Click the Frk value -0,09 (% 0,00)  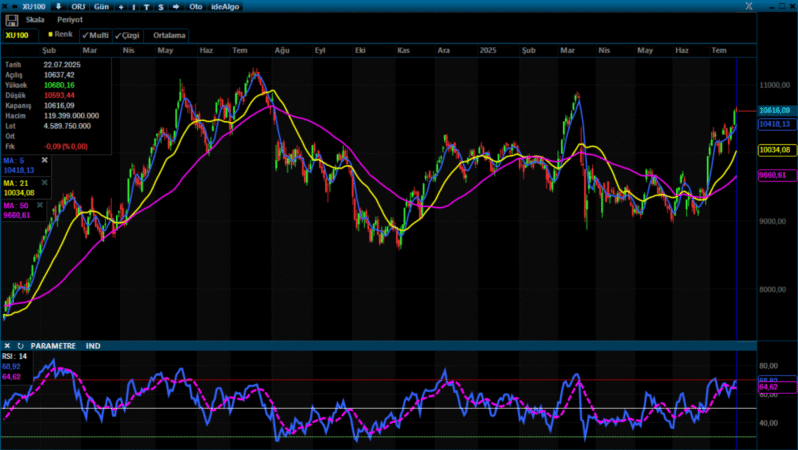[x=66, y=146]
